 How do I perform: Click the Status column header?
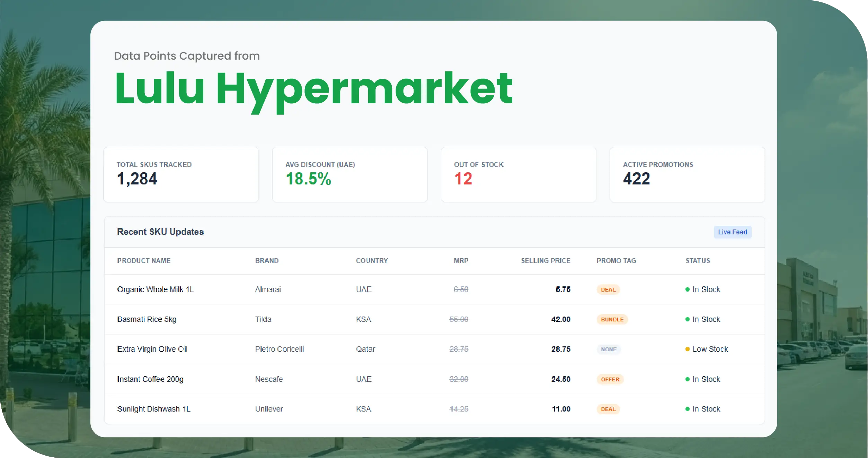(x=697, y=261)
